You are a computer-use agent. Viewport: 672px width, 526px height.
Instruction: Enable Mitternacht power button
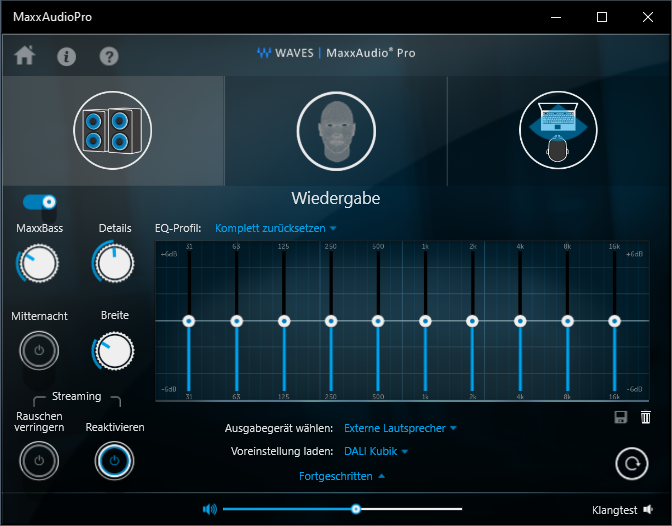39,351
